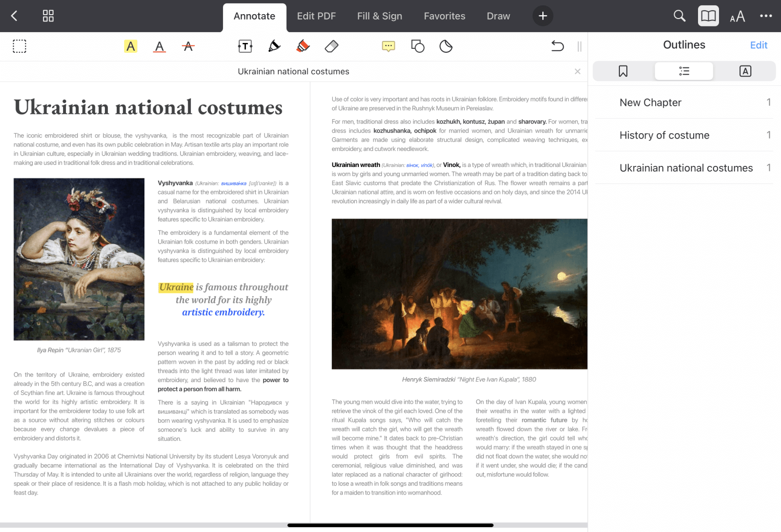The image size is (781, 532).
Task: Choose the rectangular selection tool
Action: pos(20,46)
